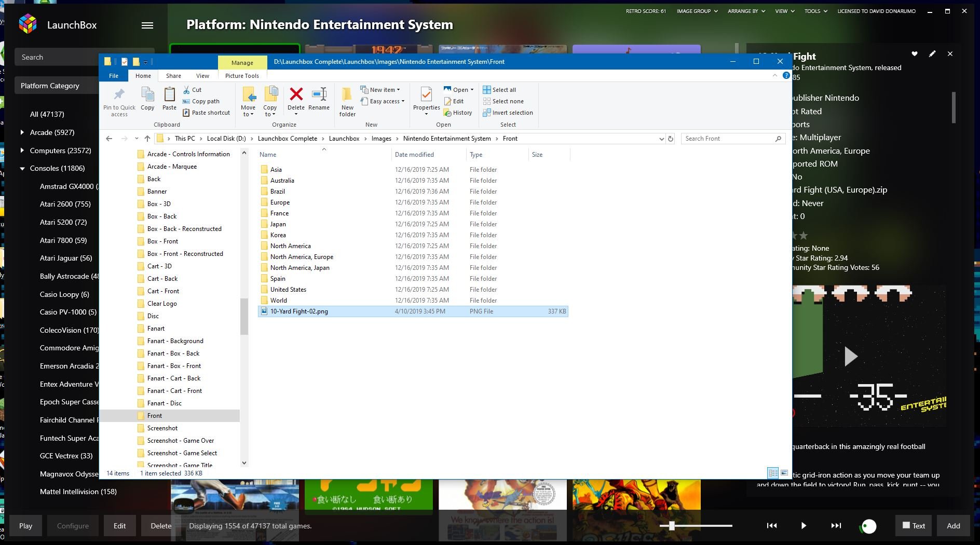Click the Configure button
980x545 pixels.
coord(73,525)
